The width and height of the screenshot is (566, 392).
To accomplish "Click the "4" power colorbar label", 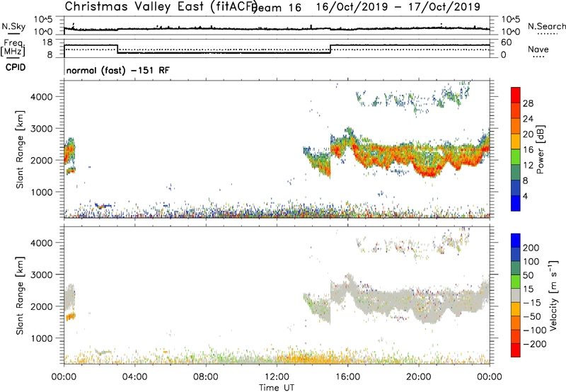I will point(525,196).
